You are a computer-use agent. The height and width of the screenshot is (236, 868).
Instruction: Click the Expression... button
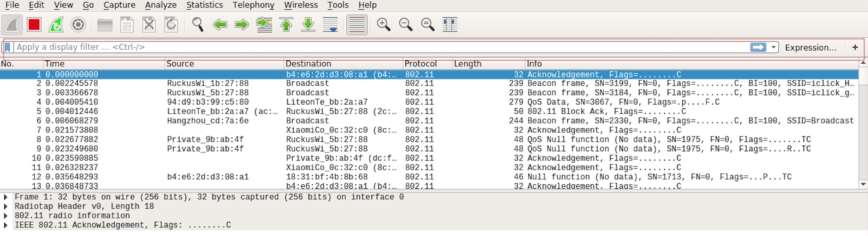click(810, 48)
